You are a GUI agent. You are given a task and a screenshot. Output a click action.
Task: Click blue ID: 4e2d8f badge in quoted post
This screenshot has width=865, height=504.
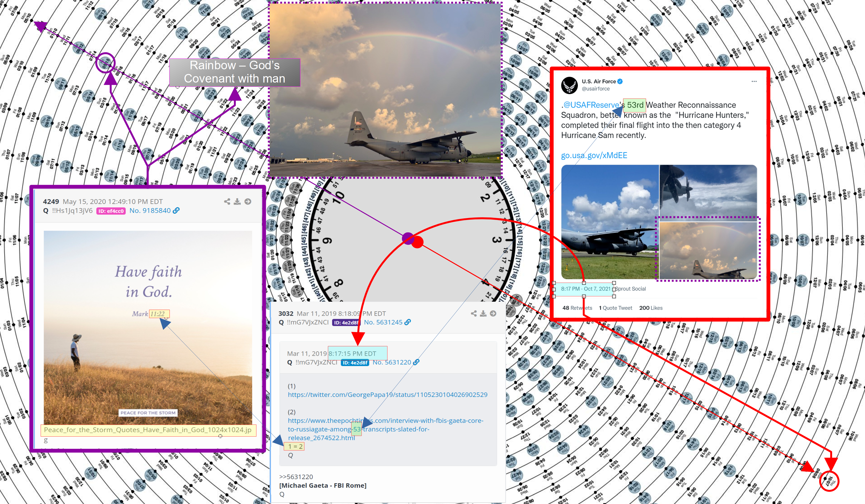[355, 363]
